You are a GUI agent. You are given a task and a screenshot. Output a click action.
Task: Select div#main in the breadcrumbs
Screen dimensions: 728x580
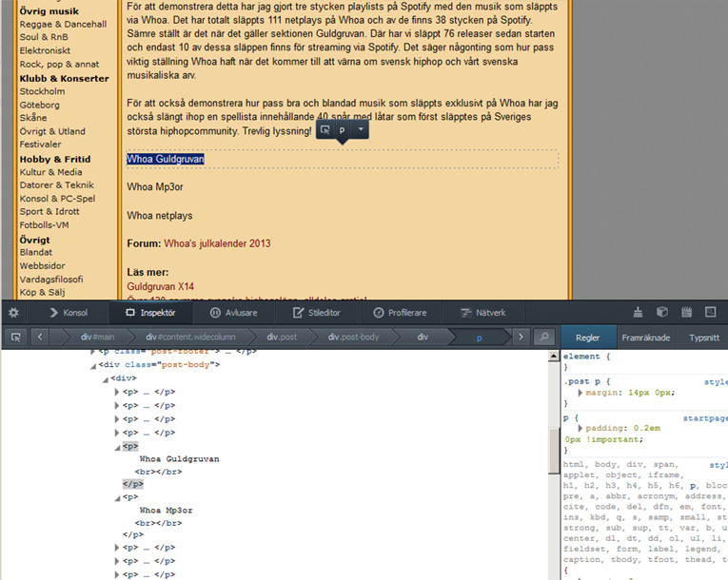pos(97,337)
